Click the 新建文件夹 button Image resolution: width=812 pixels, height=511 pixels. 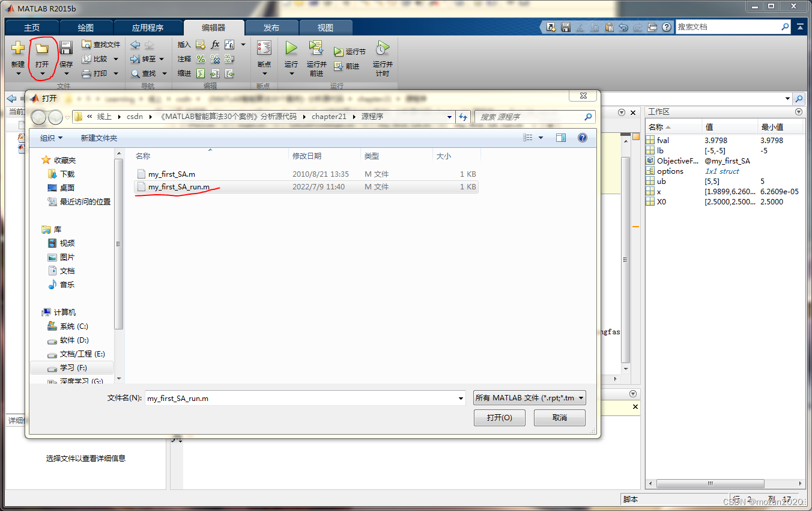point(99,138)
